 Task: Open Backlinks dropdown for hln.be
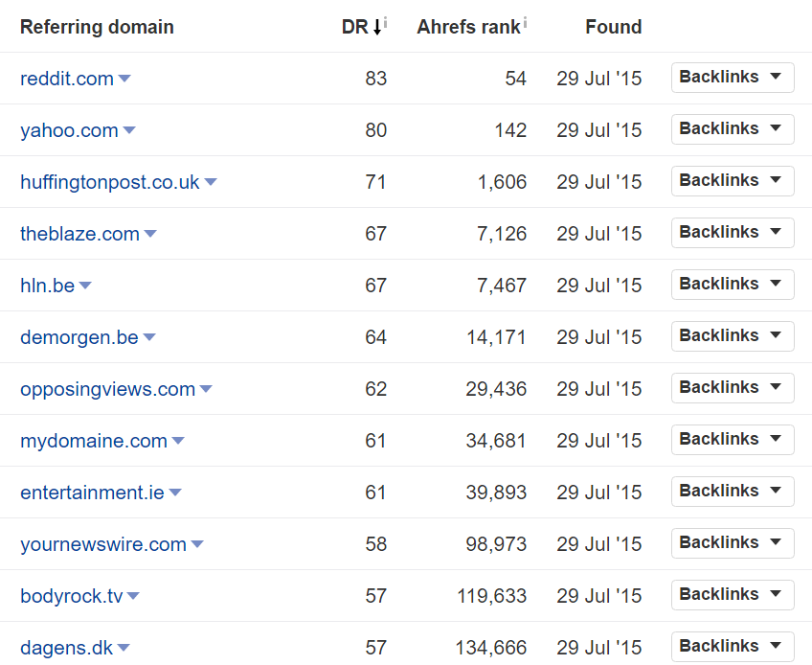[x=733, y=285]
